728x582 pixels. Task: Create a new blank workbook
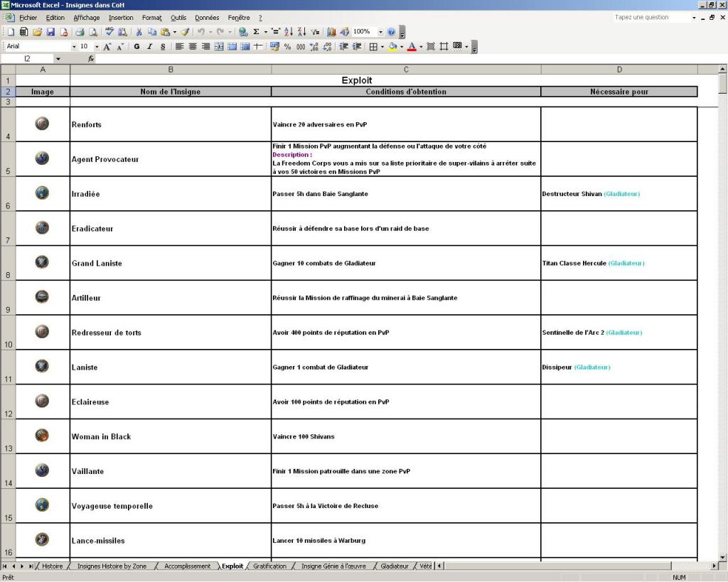tap(11, 32)
